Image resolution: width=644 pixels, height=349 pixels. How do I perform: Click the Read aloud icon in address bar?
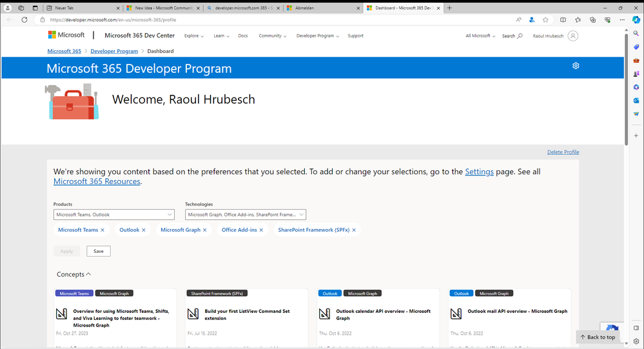point(519,20)
